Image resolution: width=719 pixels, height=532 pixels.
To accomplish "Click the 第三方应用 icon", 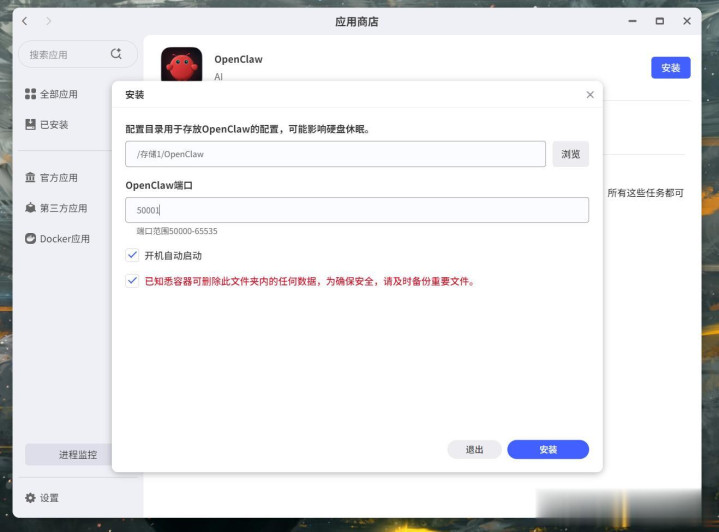I will point(30,208).
